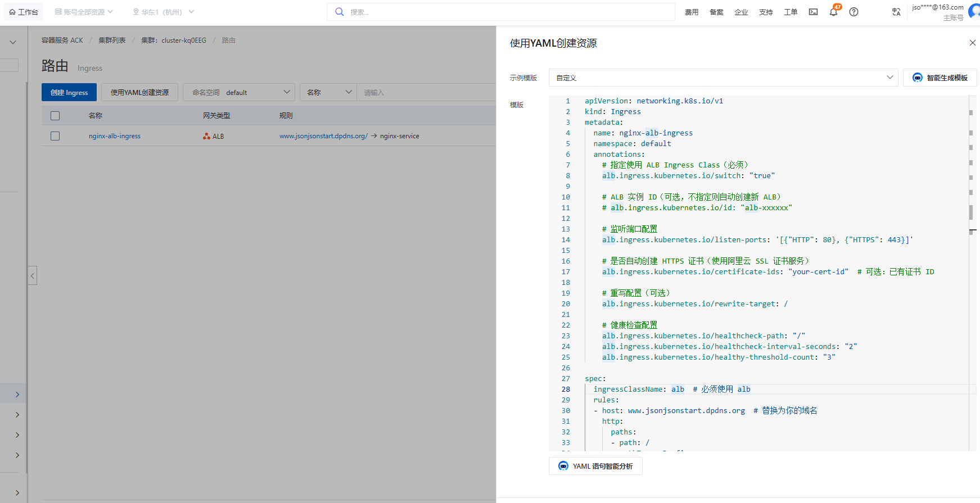This screenshot has width=980, height=503.
Task: Open the Cloud Shell terminal icon
Action: click(813, 12)
